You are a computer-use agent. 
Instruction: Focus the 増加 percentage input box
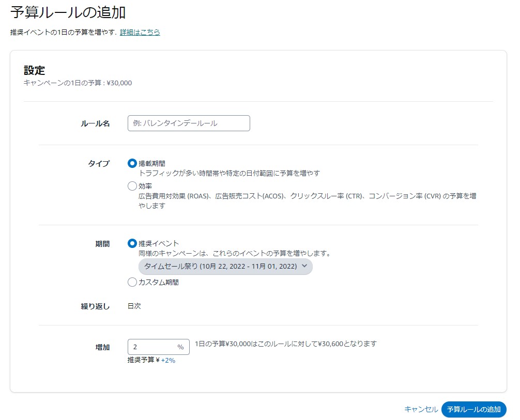pyautogui.click(x=152, y=347)
